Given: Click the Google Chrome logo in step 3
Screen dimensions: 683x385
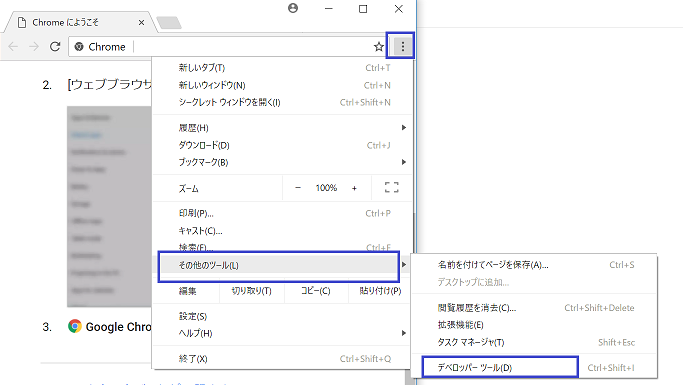Looking at the screenshot, I should pyautogui.click(x=75, y=326).
